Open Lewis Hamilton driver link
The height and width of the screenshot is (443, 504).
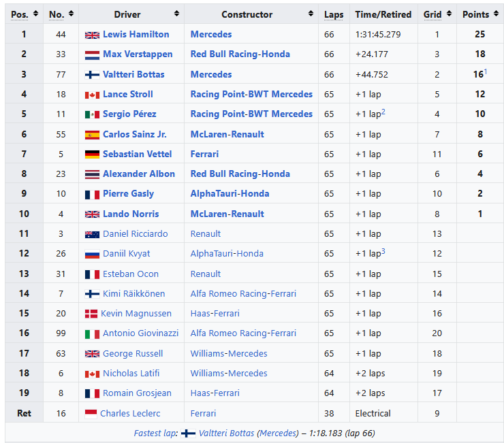[136, 35]
